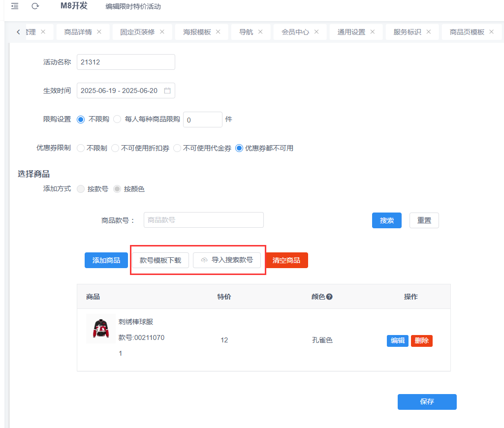Close the partially hidden 理 tab
This screenshot has height=428, width=504.
click(x=43, y=32)
